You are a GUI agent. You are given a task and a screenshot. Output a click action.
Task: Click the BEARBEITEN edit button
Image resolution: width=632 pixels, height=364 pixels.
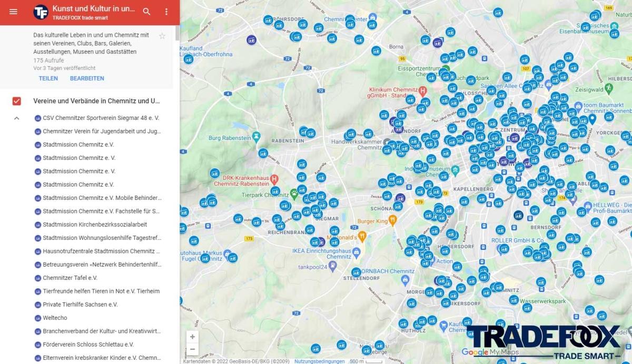[87, 78]
